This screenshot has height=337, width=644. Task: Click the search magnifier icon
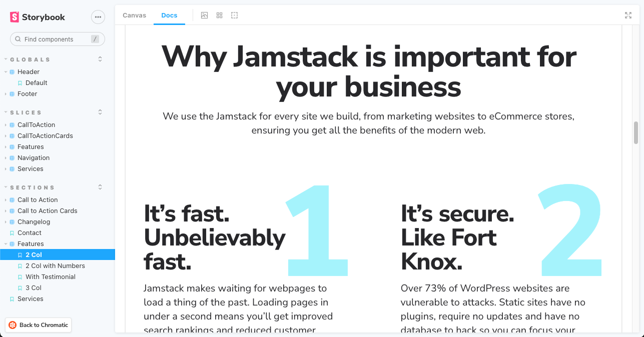[x=18, y=39]
